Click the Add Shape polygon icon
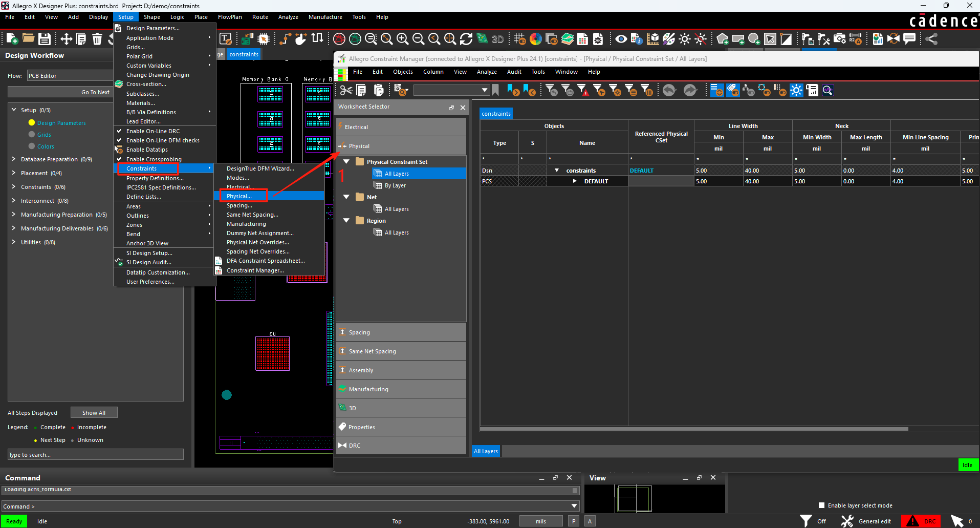Image resolution: width=980 pixels, height=528 pixels. (x=722, y=38)
